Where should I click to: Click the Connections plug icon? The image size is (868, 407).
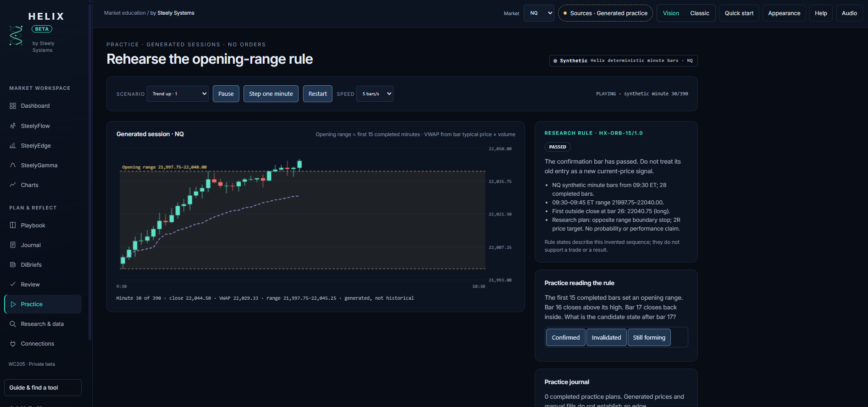(13, 344)
